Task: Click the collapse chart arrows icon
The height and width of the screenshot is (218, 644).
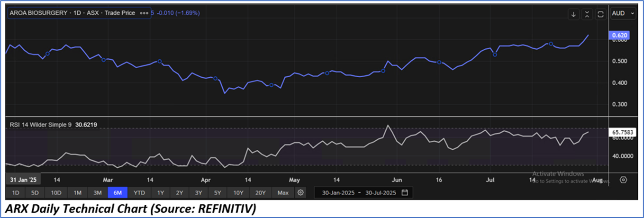Action: tap(587, 14)
